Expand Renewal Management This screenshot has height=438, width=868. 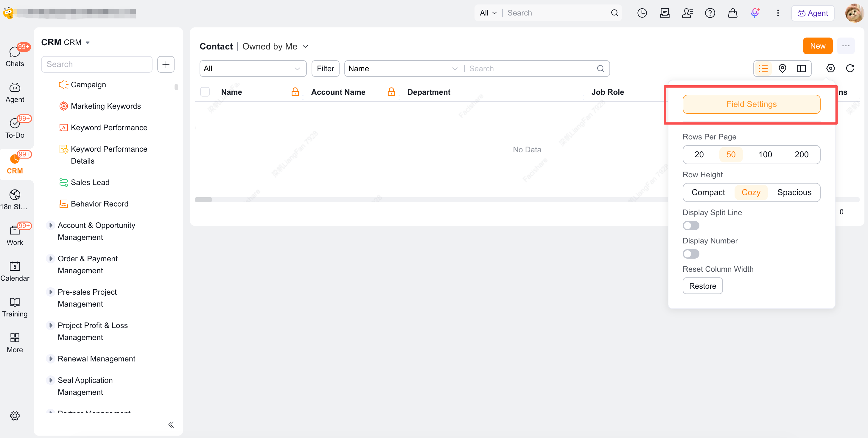coord(51,358)
